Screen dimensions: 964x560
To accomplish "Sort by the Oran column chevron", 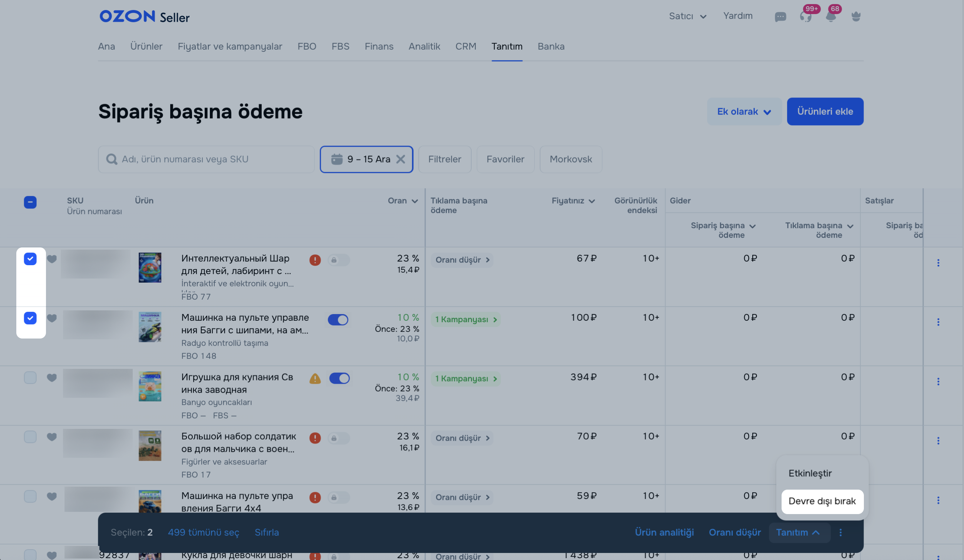I will 415,201.
